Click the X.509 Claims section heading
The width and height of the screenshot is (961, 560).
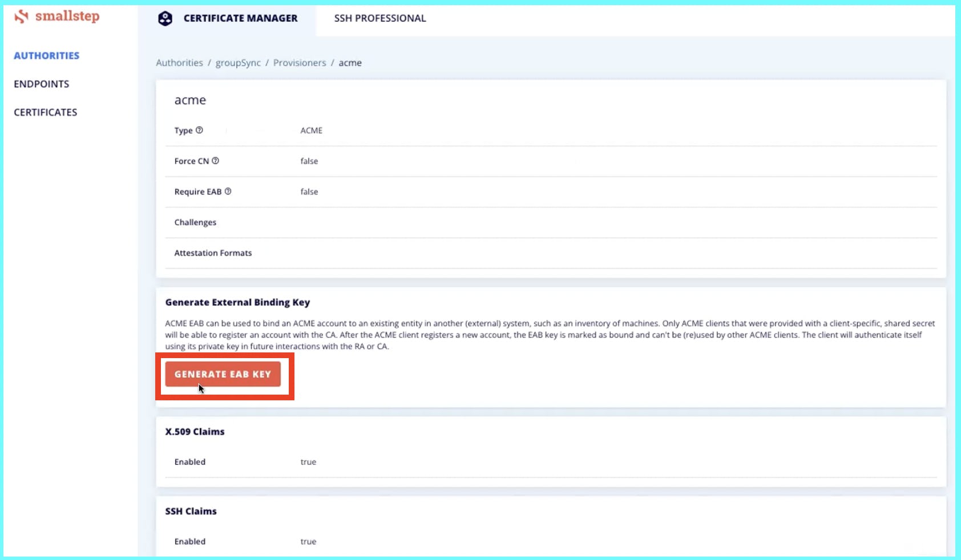tap(195, 432)
